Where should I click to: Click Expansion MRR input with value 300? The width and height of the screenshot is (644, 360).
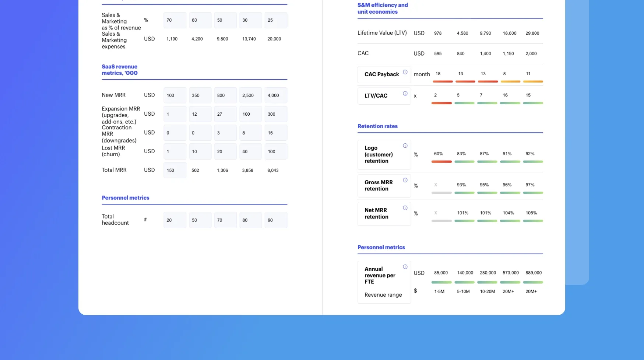coord(275,114)
